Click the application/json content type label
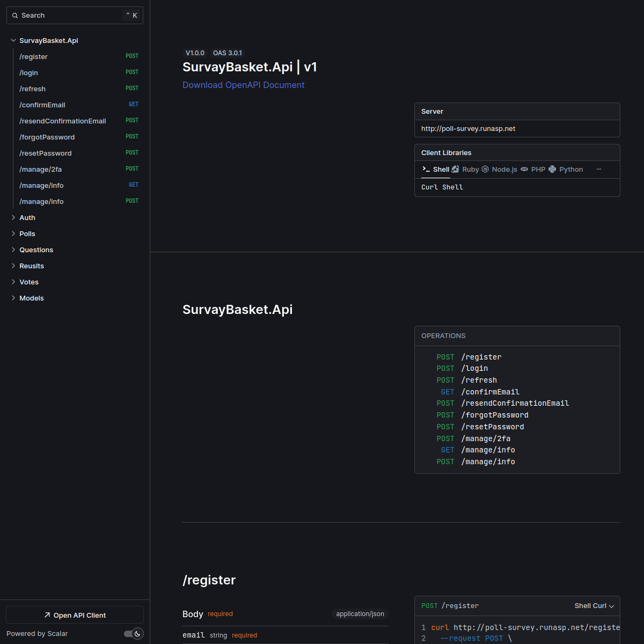 [360, 614]
